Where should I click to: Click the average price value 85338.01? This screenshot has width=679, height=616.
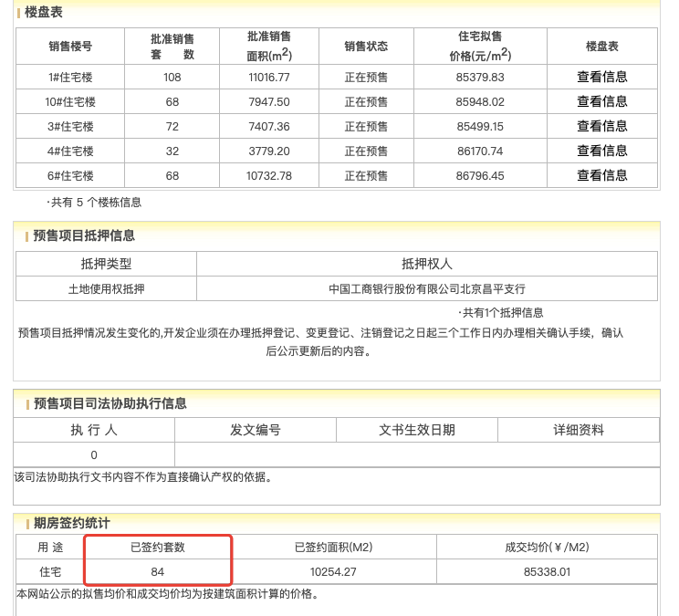point(547,571)
